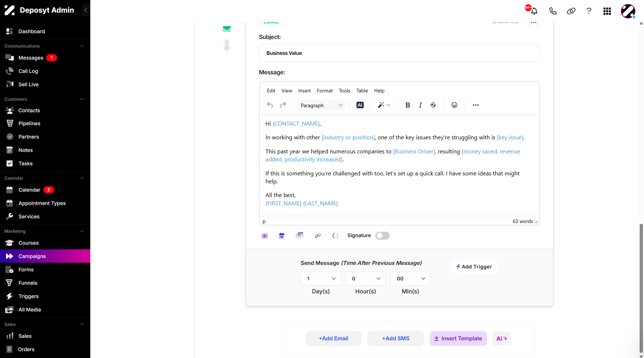Apply italic formatting

[420, 105]
